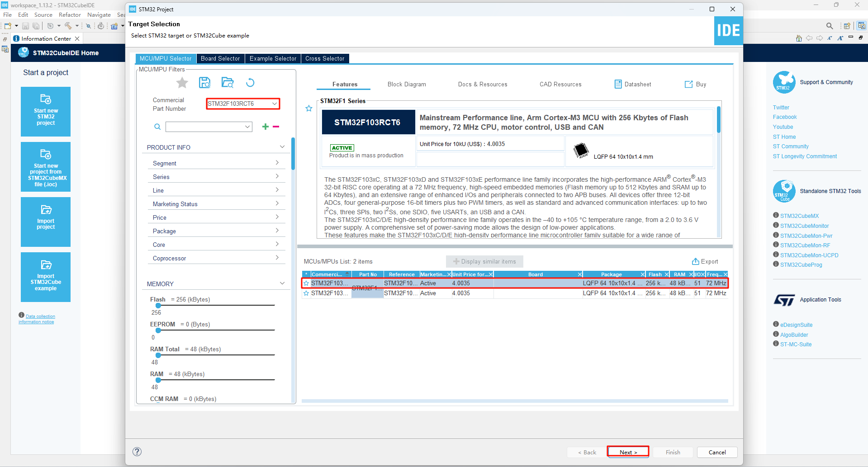Show favorite MCUs with the star filter icon
The image size is (868, 467).
pyautogui.click(x=182, y=83)
